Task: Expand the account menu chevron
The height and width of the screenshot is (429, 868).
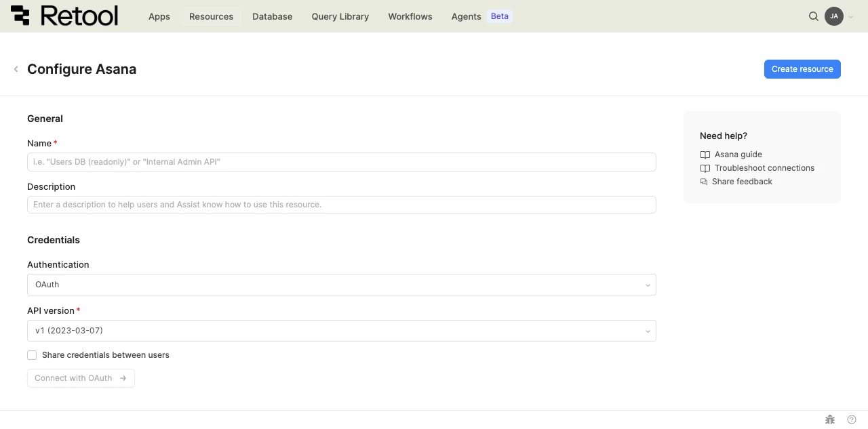Action: click(851, 17)
